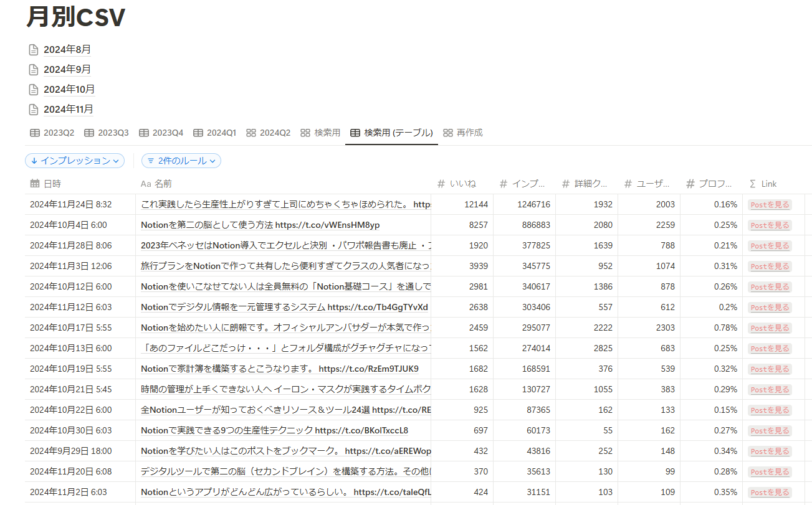Screen dimensions: 812x505
Task: Open the row 全Notionユーザーが知っておくべきリソース
Action: click(x=285, y=410)
